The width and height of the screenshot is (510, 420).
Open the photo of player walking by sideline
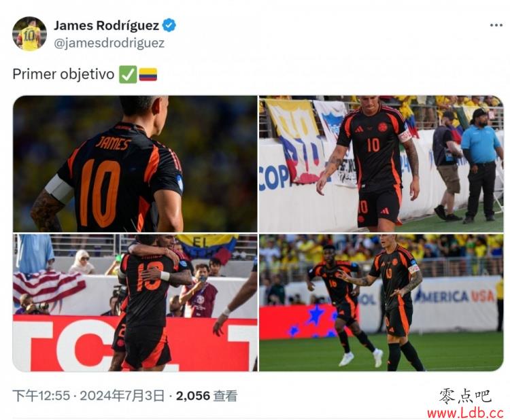coord(381,164)
